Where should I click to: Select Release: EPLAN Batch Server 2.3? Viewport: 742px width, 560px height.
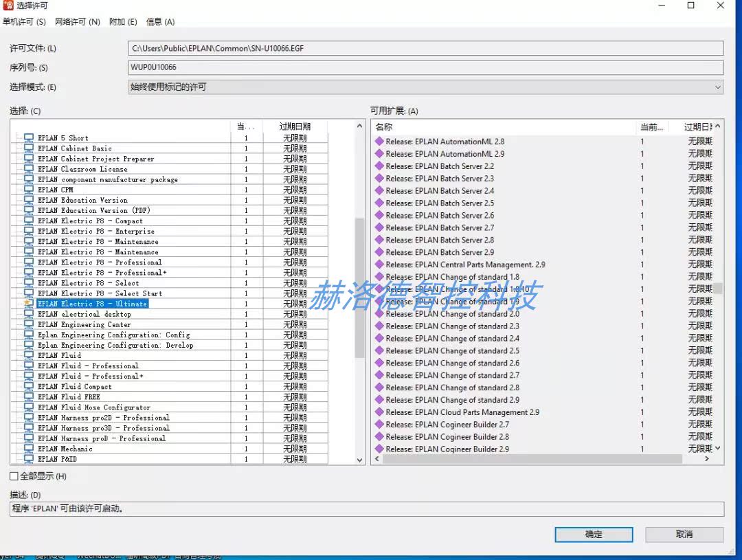440,179
